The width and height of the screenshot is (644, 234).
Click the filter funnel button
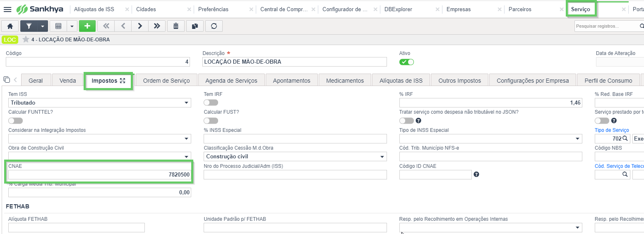coord(29,26)
